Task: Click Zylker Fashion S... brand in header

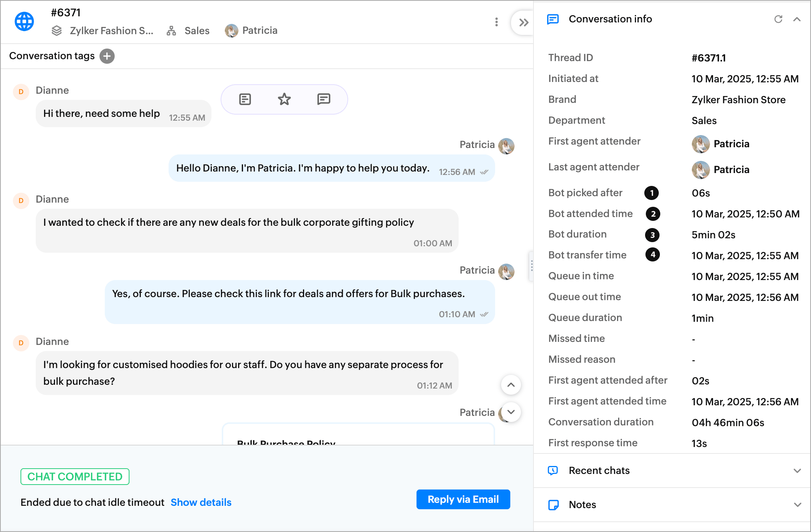Action: [111, 31]
